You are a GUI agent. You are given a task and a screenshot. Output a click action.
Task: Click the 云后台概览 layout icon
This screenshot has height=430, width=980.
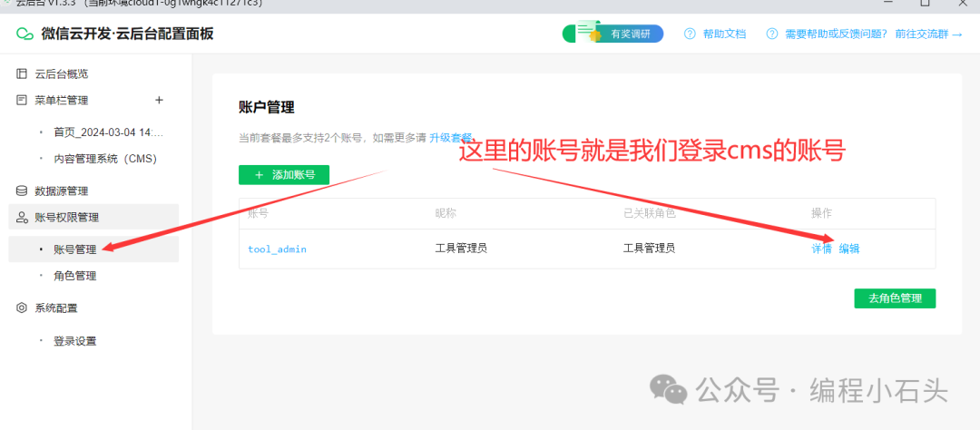pos(22,73)
